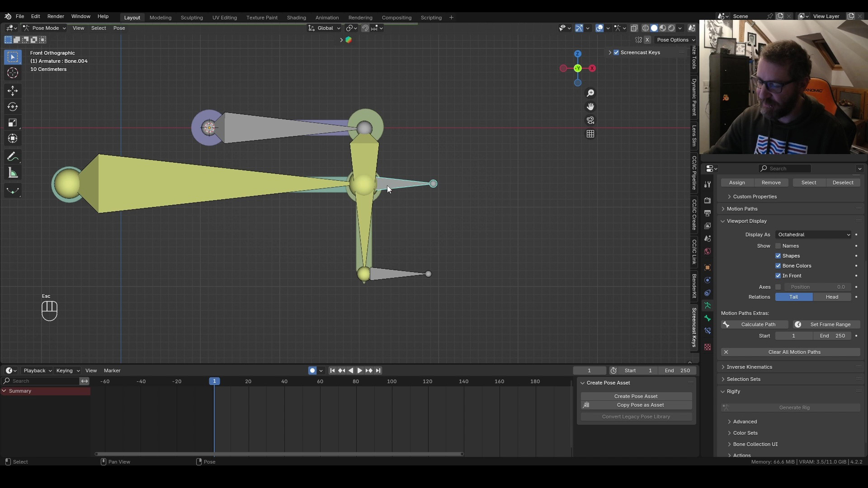The width and height of the screenshot is (868, 488).
Task: Jump to the timeline's last frame
Action: click(x=378, y=371)
